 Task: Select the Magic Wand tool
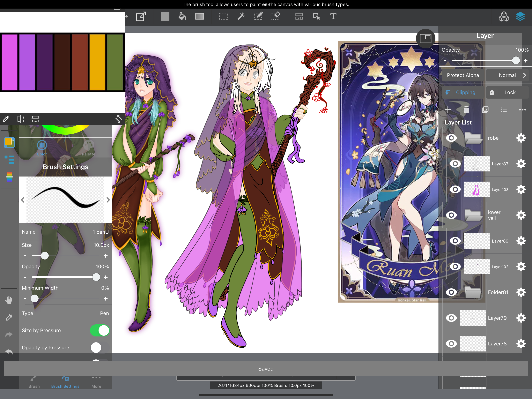[241, 16]
